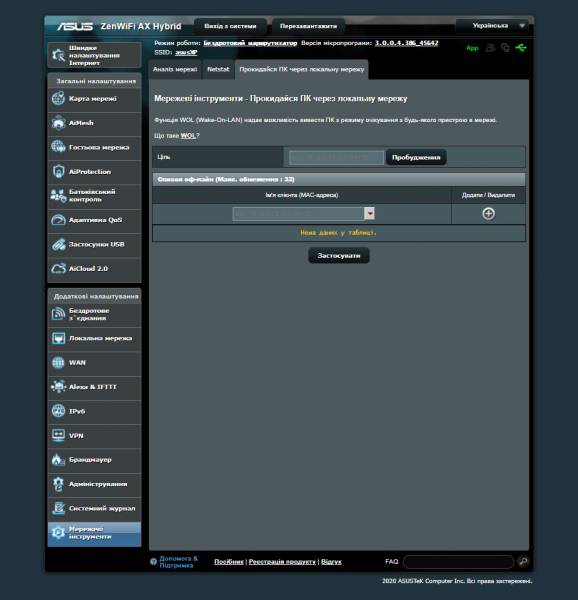Select the AiMesh sidebar icon
The height and width of the screenshot is (600, 578).
(58, 123)
